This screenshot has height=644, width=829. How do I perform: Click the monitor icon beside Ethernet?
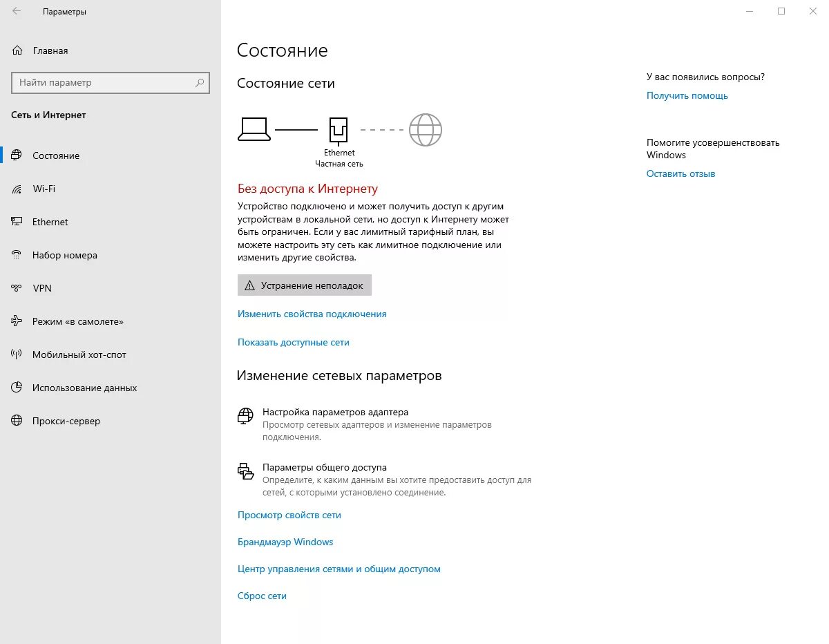point(17,222)
